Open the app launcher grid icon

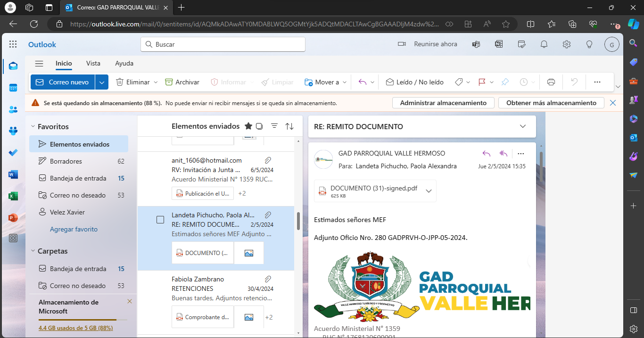point(13,44)
